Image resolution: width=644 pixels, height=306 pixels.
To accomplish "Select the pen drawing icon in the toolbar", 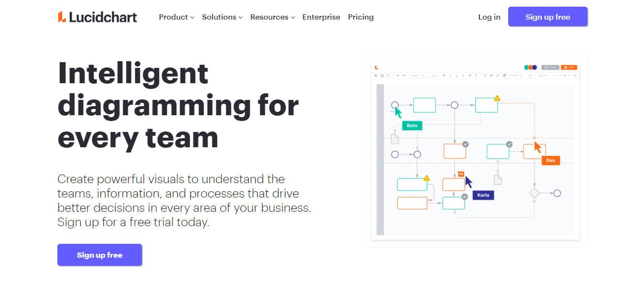I will click(x=497, y=75).
